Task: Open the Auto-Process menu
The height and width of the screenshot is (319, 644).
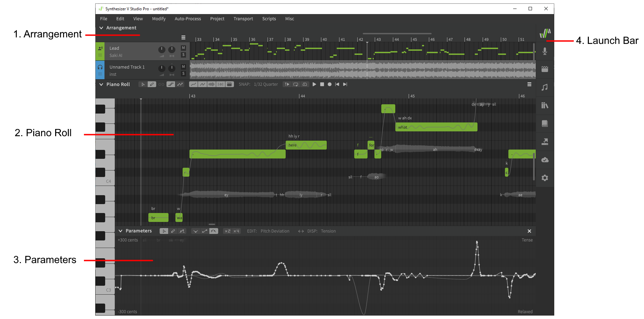Action: click(x=188, y=19)
